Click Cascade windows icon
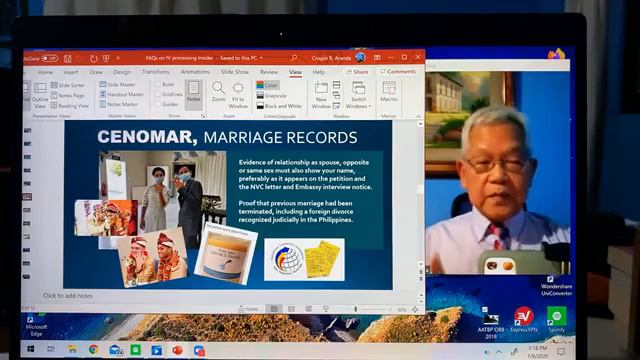Image resolution: width=640 pixels, height=360 pixels. point(336,96)
